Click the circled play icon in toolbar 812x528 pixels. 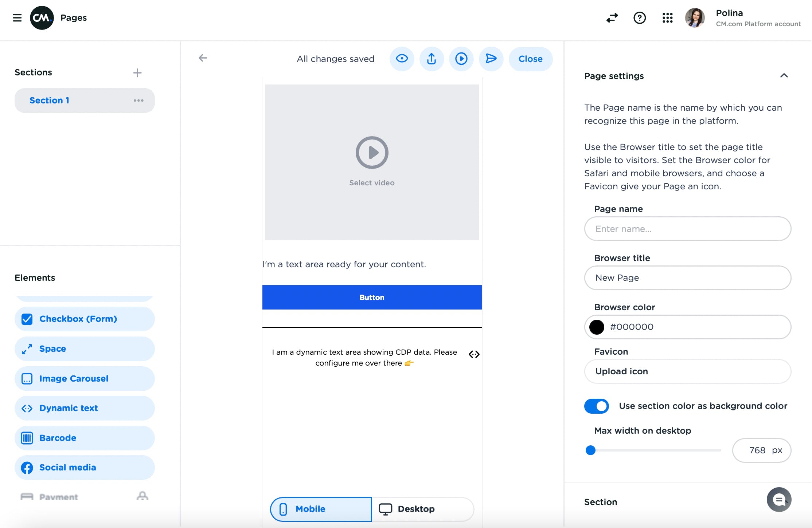click(x=461, y=59)
